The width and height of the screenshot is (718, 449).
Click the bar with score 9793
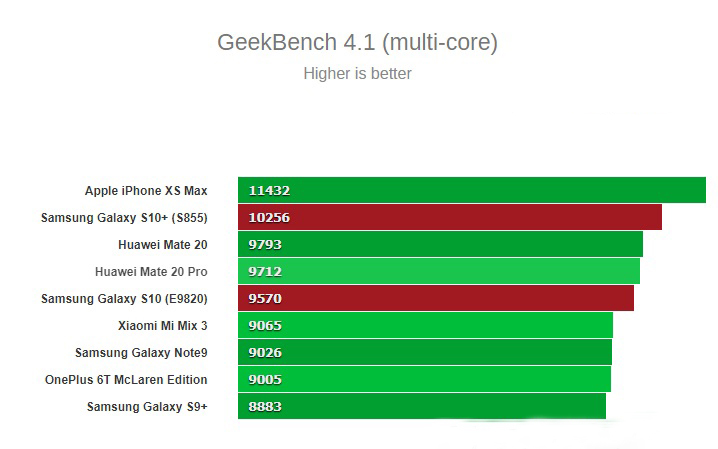(x=440, y=244)
